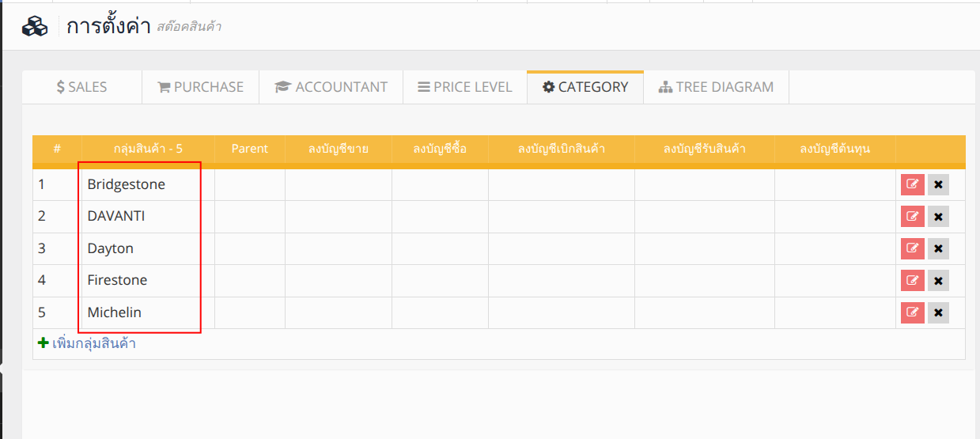This screenshot has height=439, width=980.
Task: Click the ลงบัญชีต้นทุน column header
Action: (835, 149)
